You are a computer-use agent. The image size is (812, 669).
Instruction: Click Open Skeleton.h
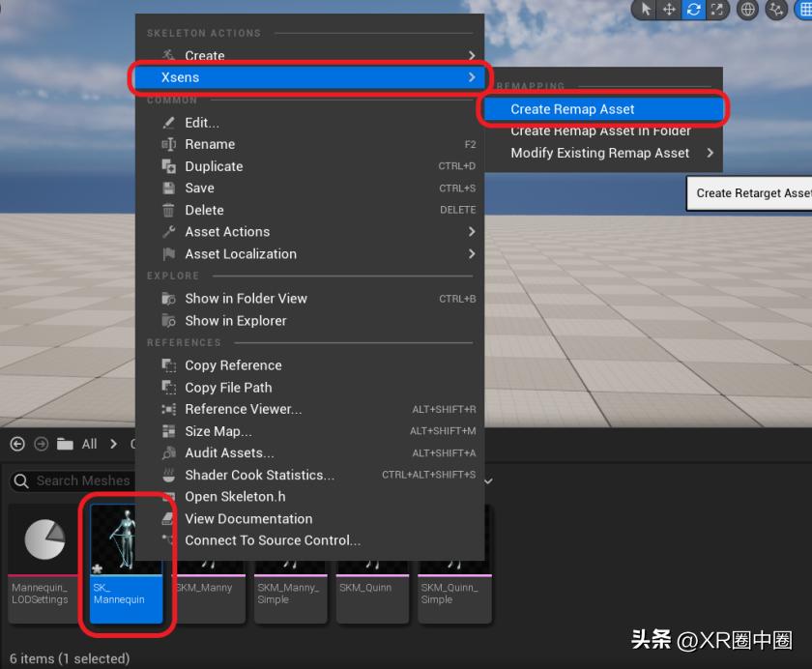tap(310, 497)
